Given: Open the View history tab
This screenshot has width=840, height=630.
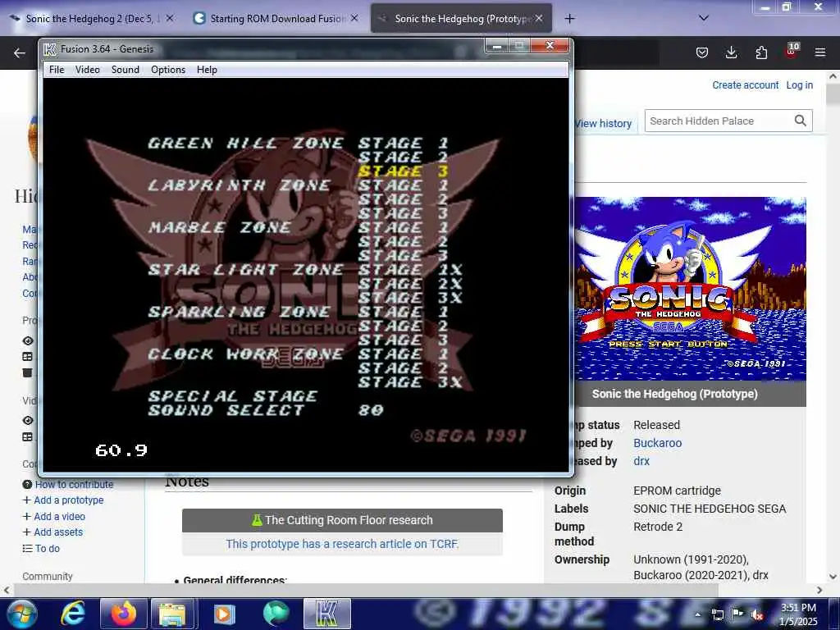Looking at the screenshot, I should pyautogui.click(x=603, y=123).
